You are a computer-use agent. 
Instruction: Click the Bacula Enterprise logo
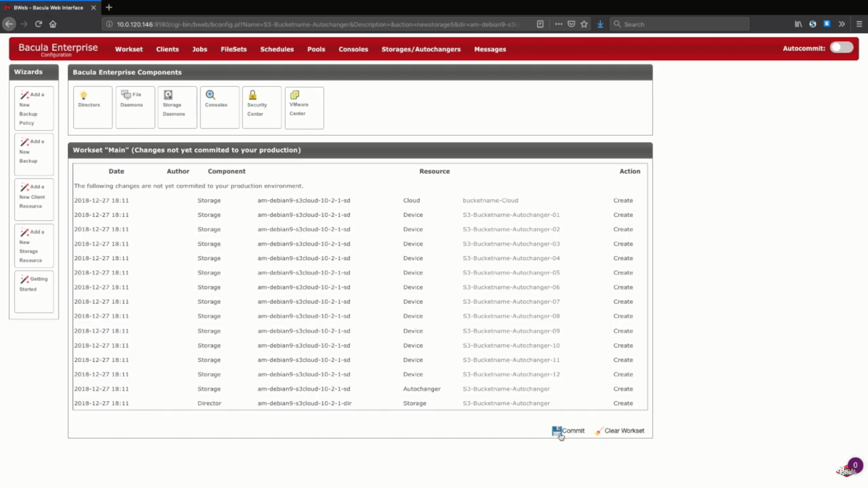pos(58,49)
